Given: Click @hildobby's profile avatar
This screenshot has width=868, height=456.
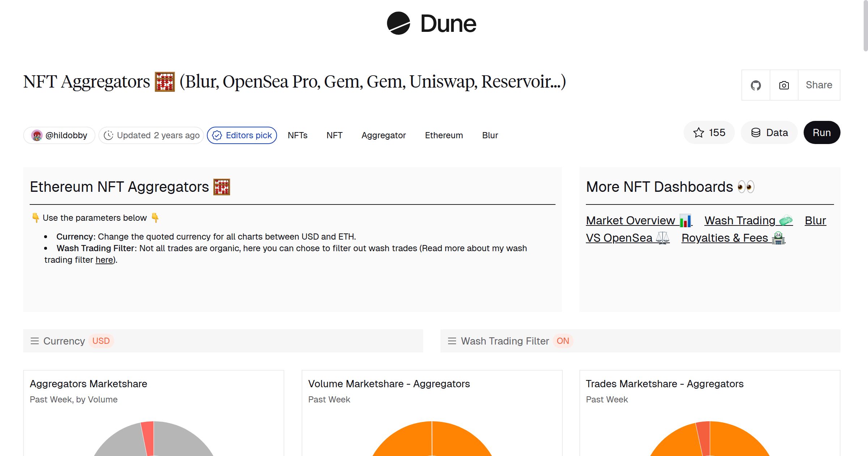Looking at the screenshot, I should (37, 135).
